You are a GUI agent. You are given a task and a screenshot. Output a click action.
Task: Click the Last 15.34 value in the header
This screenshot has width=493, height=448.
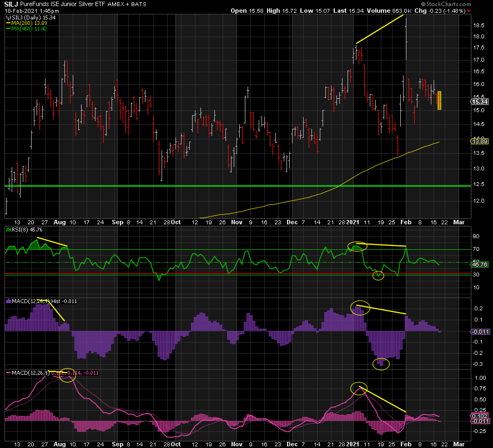pyautogui.click(x=348, y=11)
